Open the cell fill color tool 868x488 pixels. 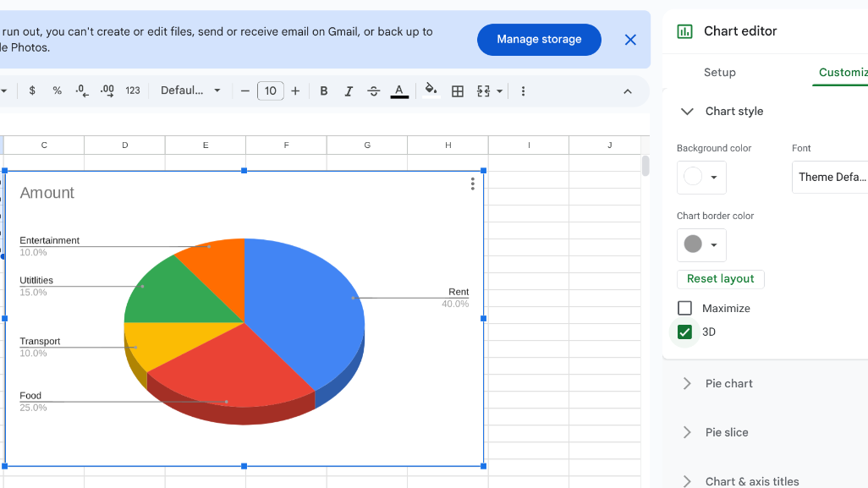click(431, 90)
